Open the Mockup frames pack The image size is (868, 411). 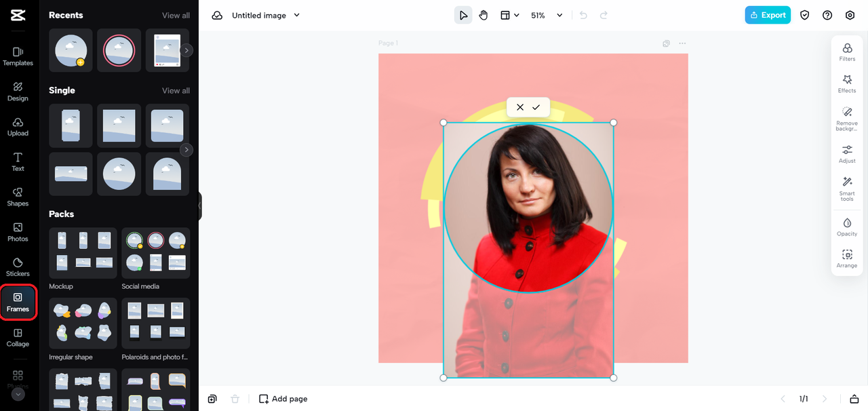point(83,253)
